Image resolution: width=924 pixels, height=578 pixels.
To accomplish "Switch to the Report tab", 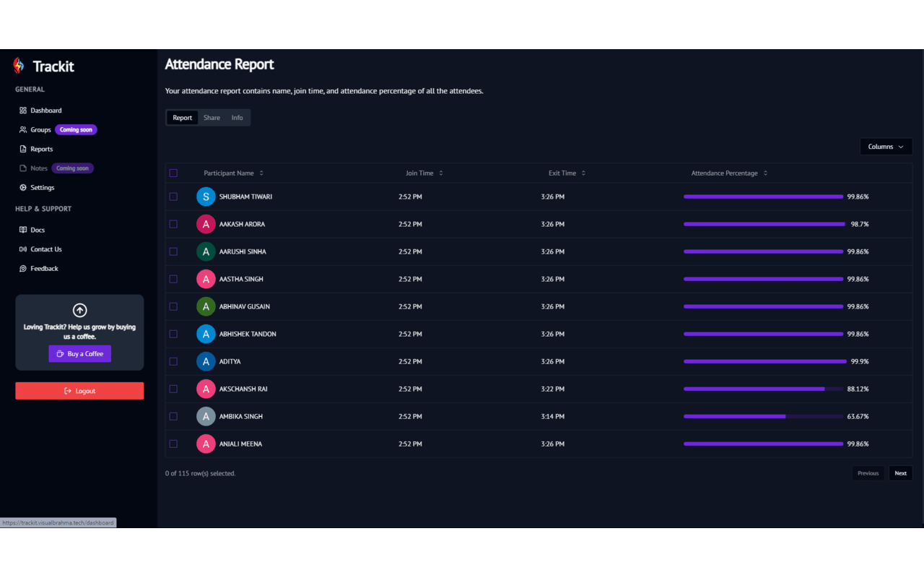I will point(183,118).
